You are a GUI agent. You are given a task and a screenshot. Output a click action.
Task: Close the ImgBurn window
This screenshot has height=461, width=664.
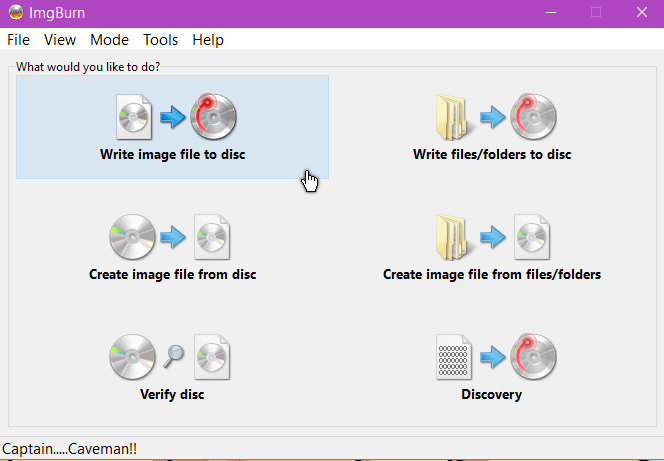click(642, 12)
